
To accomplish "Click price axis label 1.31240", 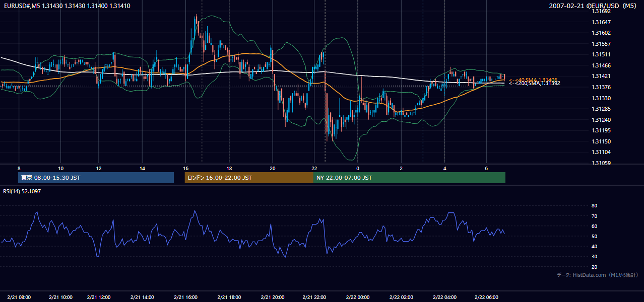I will pyautogui.click(x=601, y=120).
